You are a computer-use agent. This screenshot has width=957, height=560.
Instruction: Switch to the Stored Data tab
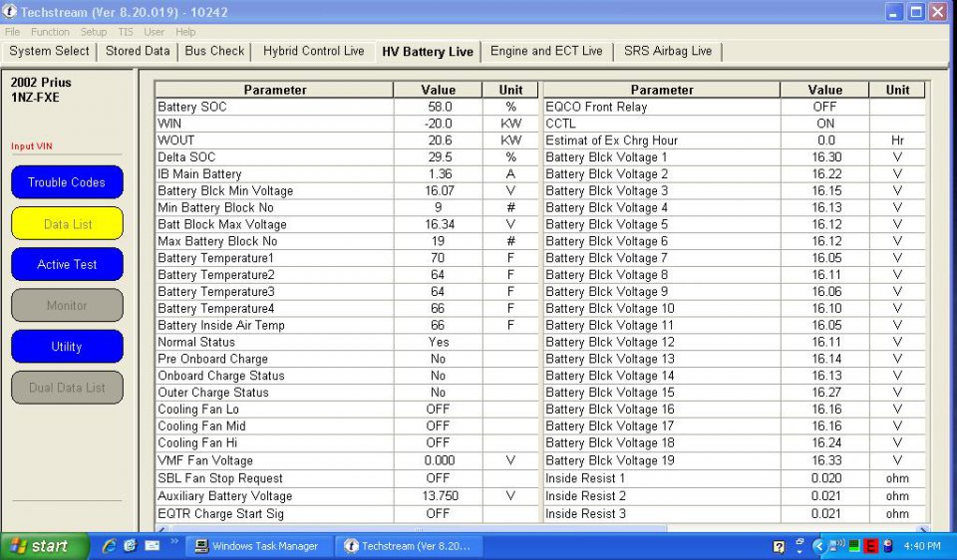138,51
